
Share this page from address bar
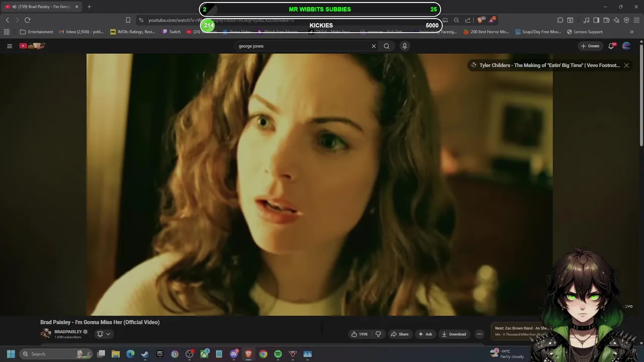(x=468, y=20)
